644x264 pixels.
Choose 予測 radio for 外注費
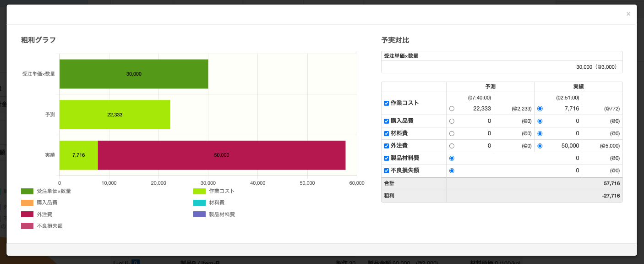(x=452, y=146)
